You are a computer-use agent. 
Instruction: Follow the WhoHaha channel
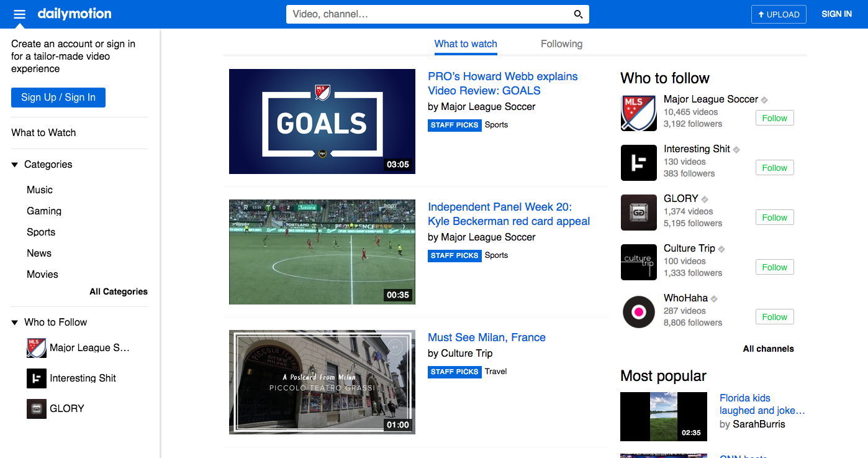point(774,316)
